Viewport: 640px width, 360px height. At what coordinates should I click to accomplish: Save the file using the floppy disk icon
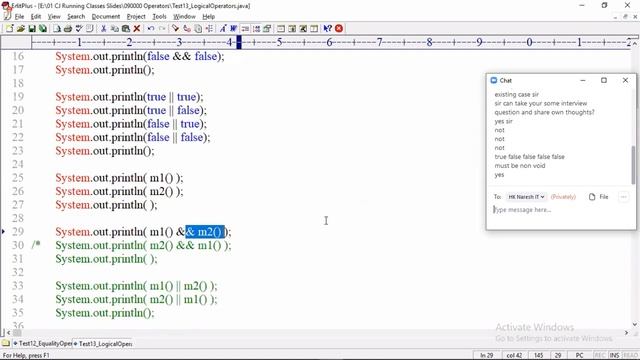tap(31, 29)
